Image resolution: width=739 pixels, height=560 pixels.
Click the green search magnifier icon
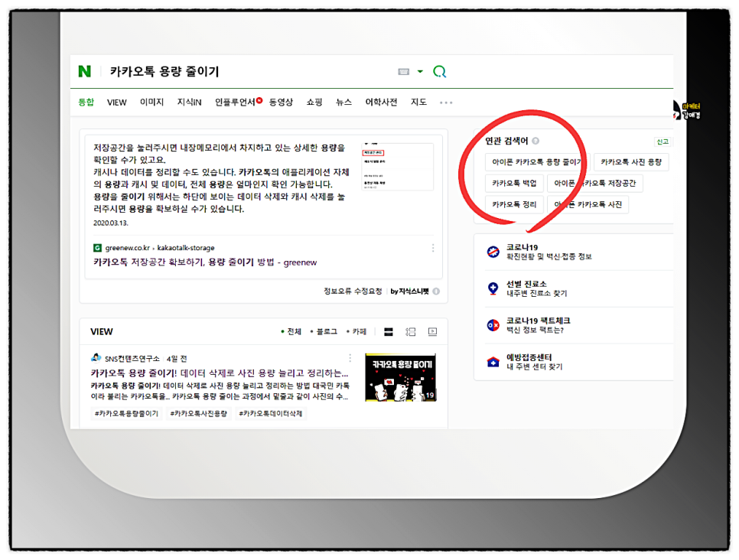tap(440, 70)
